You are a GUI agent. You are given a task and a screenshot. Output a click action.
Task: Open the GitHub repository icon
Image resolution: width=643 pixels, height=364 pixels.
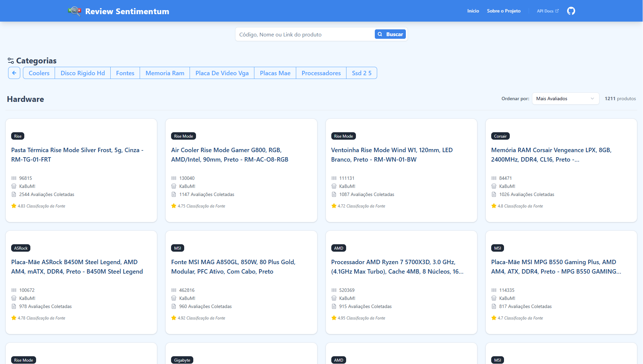coord(571,11)
